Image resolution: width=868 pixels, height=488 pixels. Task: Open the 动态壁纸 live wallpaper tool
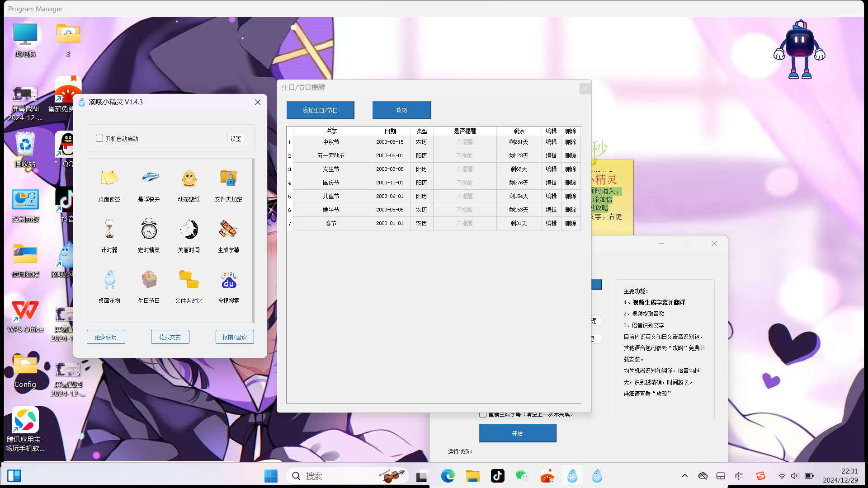click(189, 185)
